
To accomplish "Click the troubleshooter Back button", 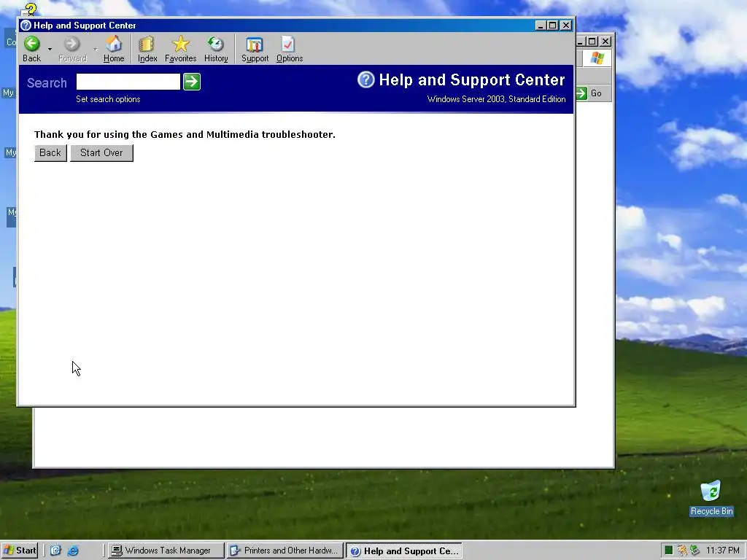I will [x=50, y=153].
